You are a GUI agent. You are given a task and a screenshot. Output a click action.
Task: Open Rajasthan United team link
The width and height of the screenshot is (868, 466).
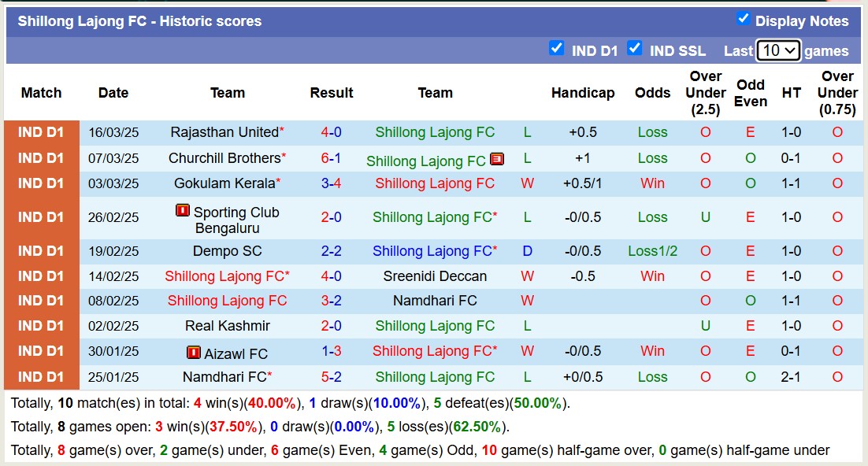pyautogui.click(x=224, y=132)
